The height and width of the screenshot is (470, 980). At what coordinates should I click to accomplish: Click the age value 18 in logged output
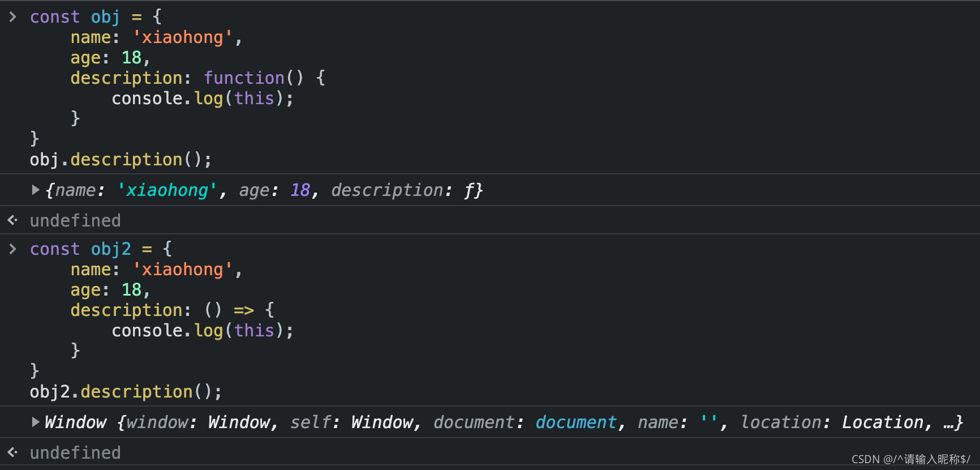(x=300, y=190)
